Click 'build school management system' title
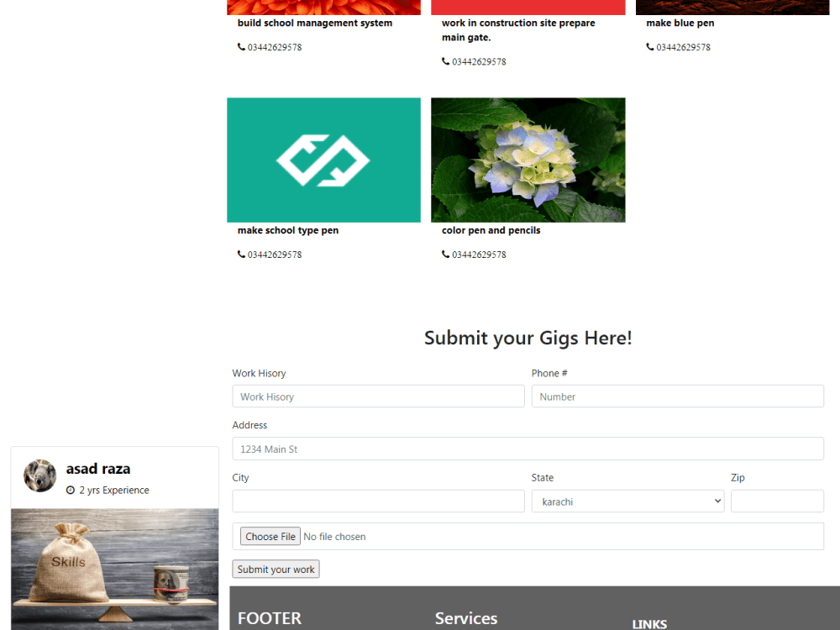Screen dimensions: 840x630 point(315,23)
